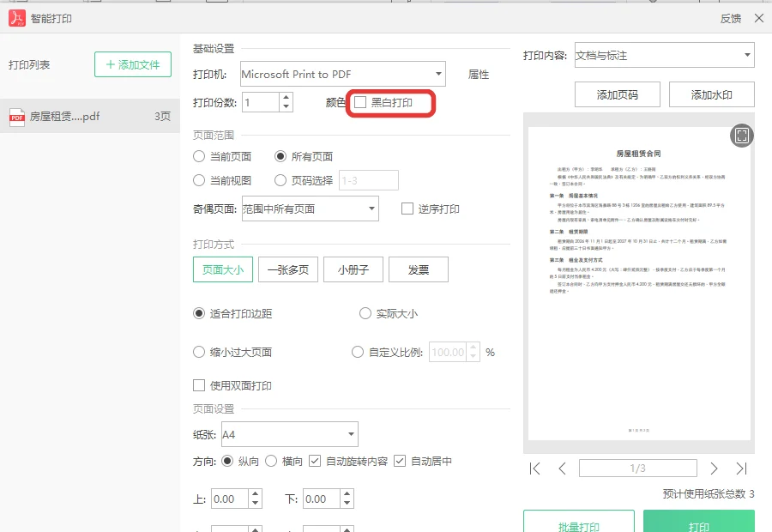This screenshot has height=532, width=772.
Task: Open the 打印机 dropdown
Action: click(x=342, y=74)
